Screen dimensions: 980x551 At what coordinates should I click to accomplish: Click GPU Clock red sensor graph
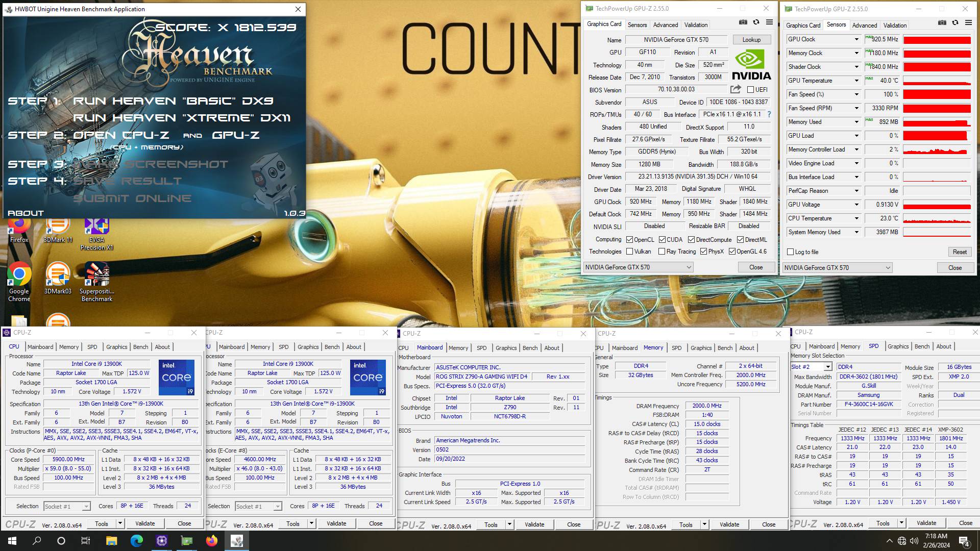pos(937,39)
